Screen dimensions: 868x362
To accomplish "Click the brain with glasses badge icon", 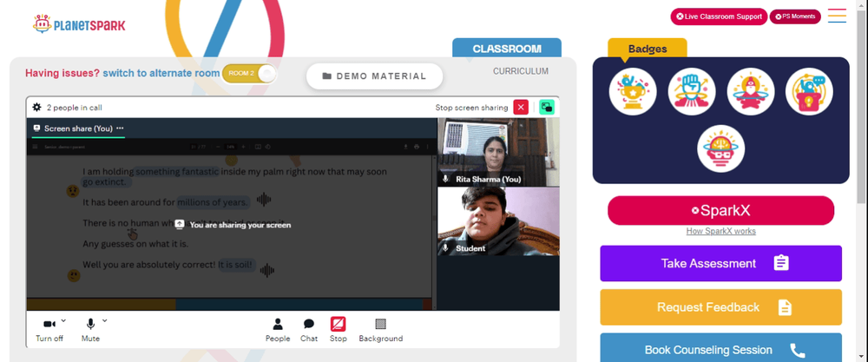I will click(x=720, y=149).
